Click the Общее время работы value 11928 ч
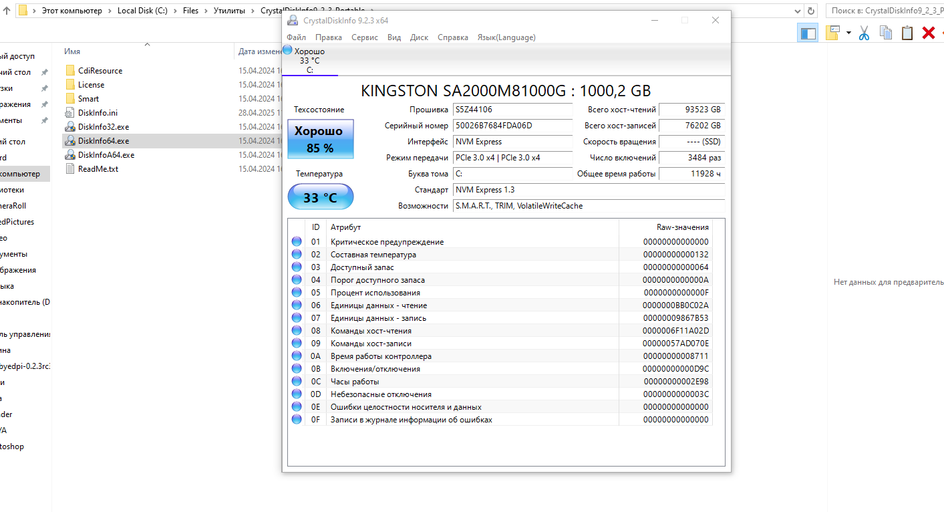This screenshot has width=944, height=512. (692, 173)
